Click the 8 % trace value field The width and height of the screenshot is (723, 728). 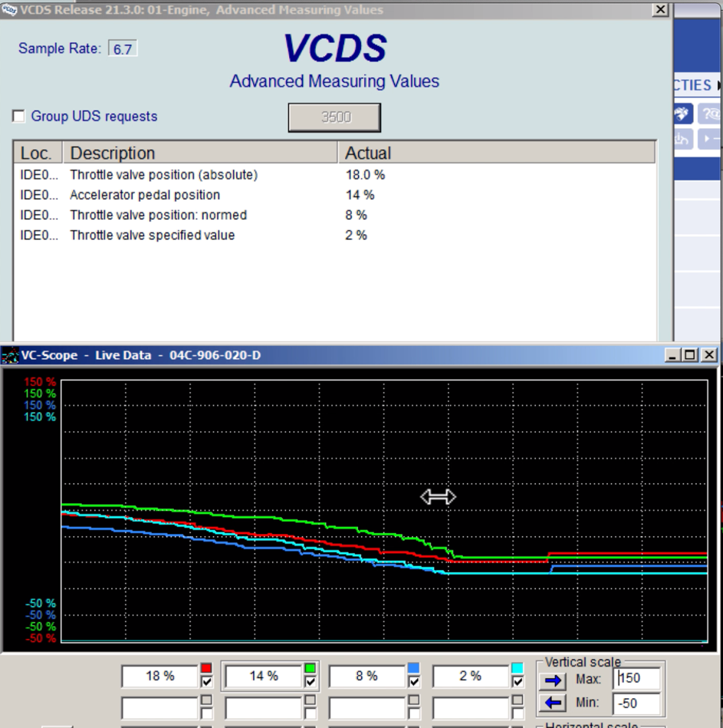coord(367,676)
